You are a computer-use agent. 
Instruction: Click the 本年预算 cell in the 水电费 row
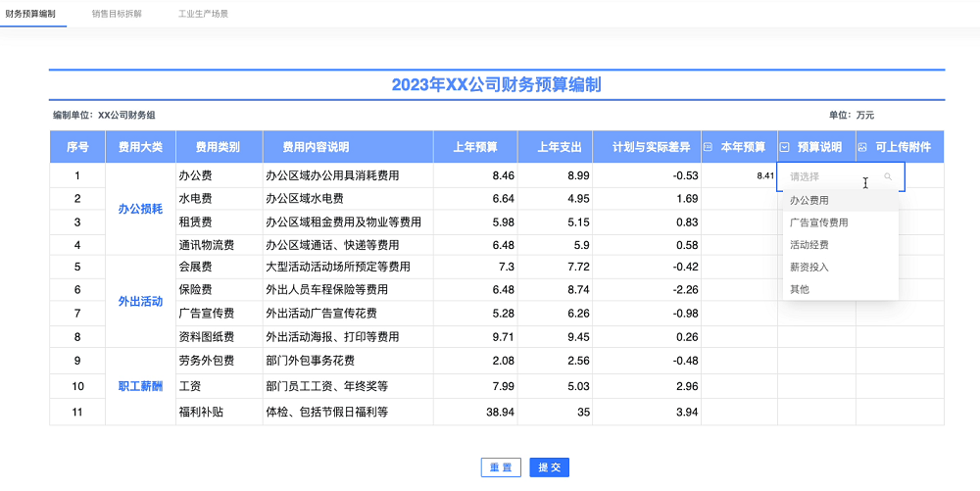tap(739, 199)
